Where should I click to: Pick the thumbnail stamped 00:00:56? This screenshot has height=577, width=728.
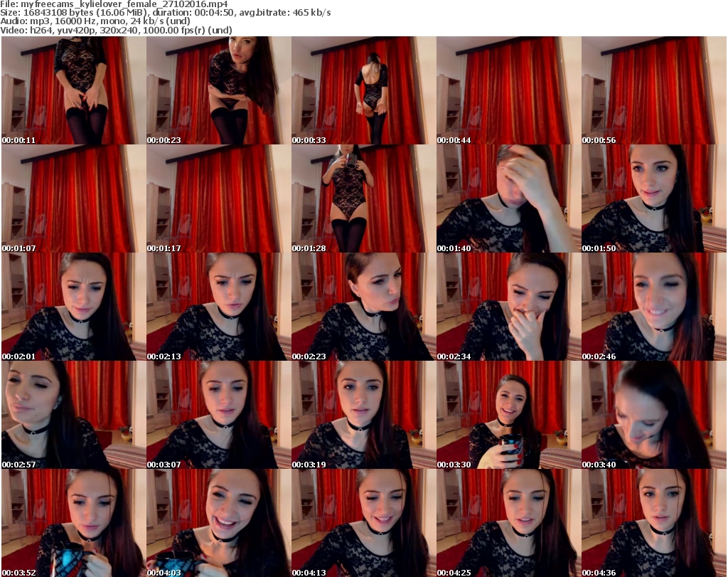(x=654, y=90)
